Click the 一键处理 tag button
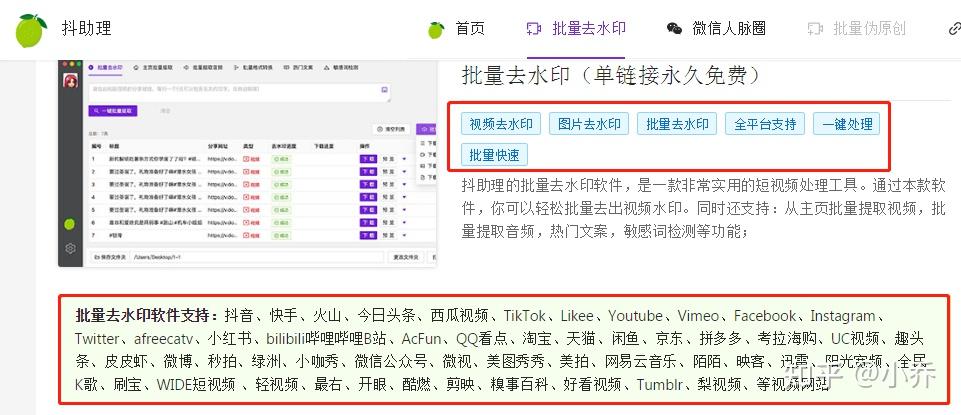This screenshot has height=415, width=961. pos(847,124)
